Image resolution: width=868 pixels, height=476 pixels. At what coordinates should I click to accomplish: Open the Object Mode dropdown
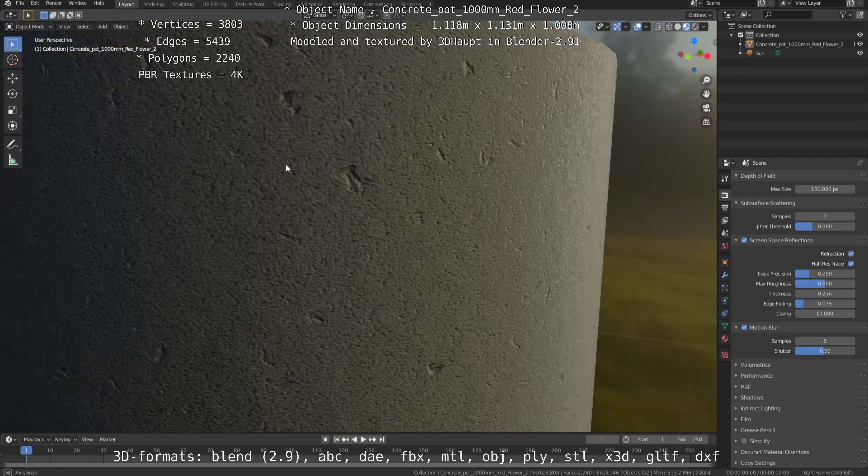click(29, 27)
